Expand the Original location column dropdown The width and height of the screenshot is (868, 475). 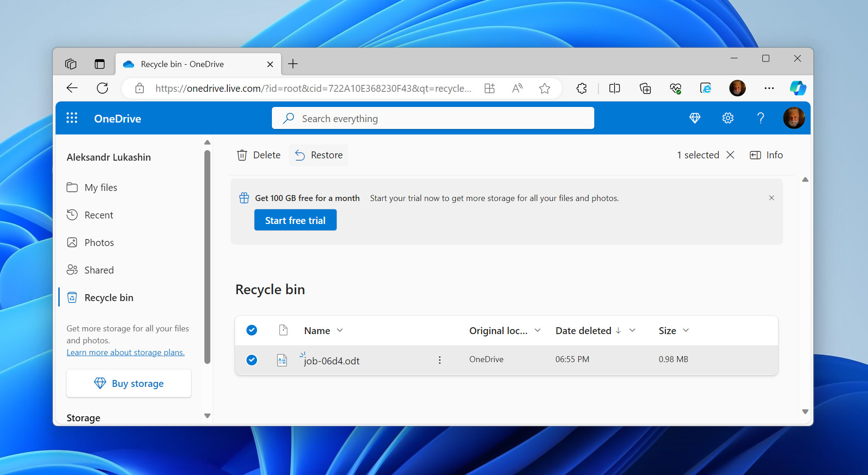[x=538, y=330]
